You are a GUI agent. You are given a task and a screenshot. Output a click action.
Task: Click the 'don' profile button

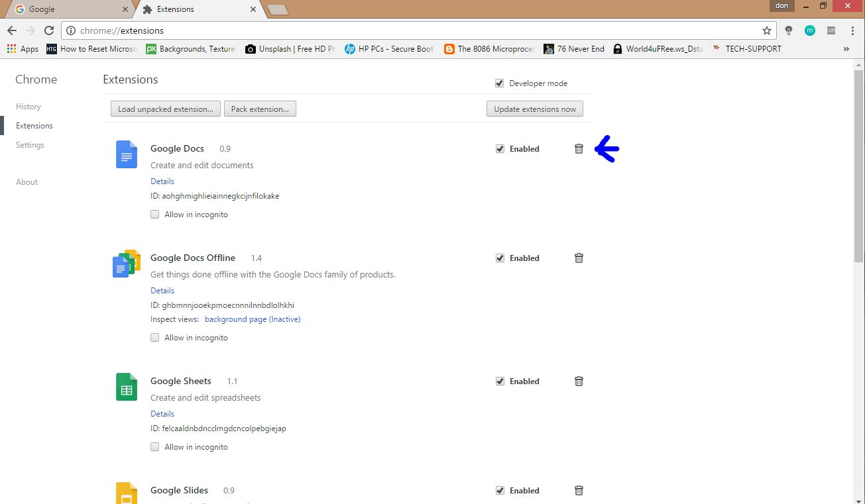[x=782, y=6]
